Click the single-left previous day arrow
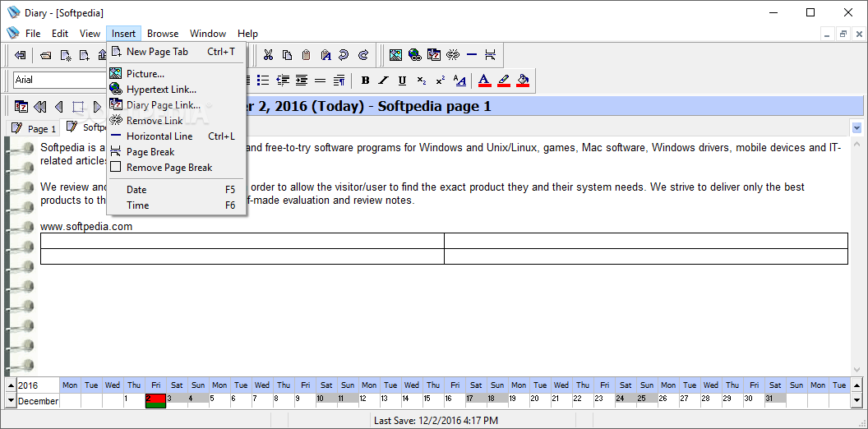Screen dimensions: 868x429 (x=58, y=106)
